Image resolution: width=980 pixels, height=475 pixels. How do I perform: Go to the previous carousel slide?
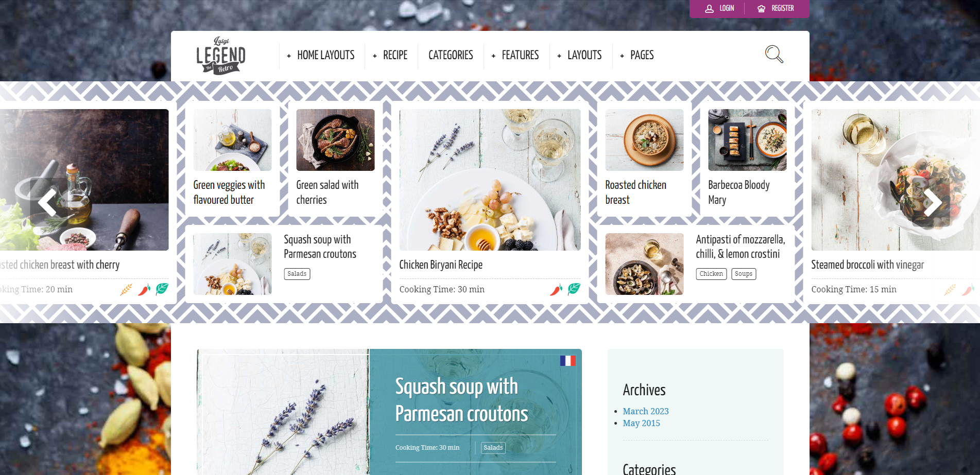(x=47, y=202)
